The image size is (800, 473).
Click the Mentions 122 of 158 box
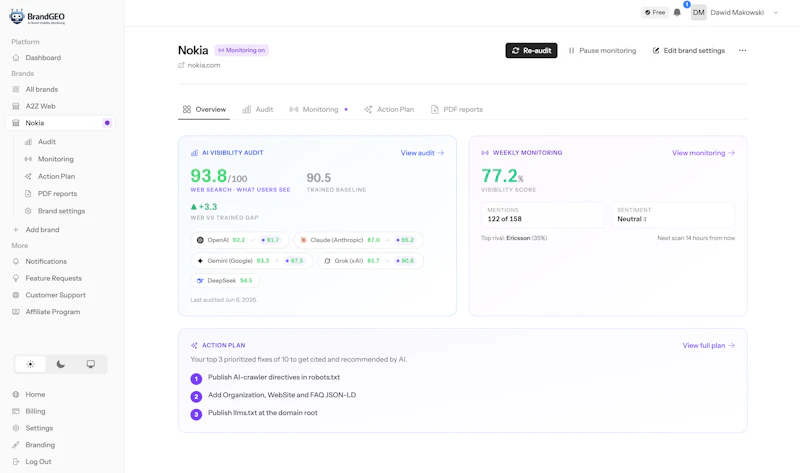(x=543, y=215)
